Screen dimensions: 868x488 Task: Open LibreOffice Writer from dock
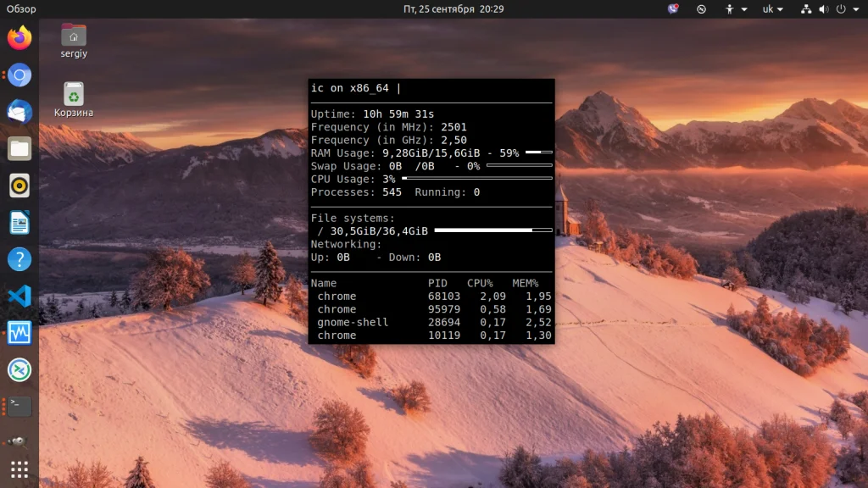[19, 223]
